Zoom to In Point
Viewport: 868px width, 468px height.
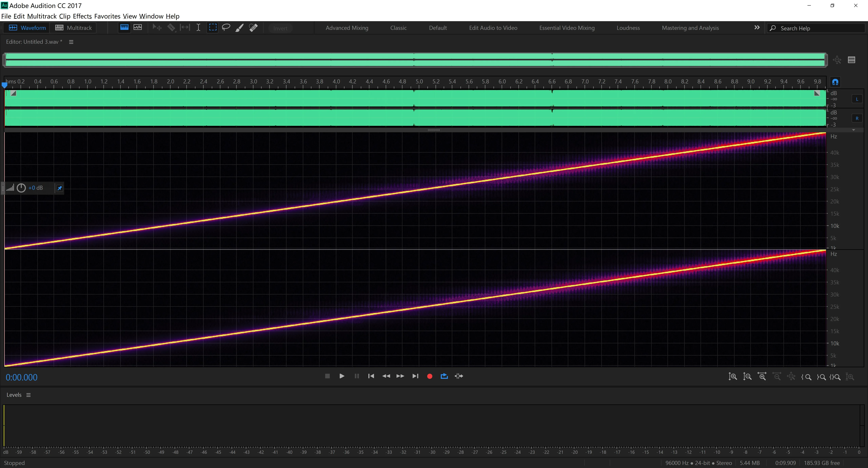(x=806, y=377)
